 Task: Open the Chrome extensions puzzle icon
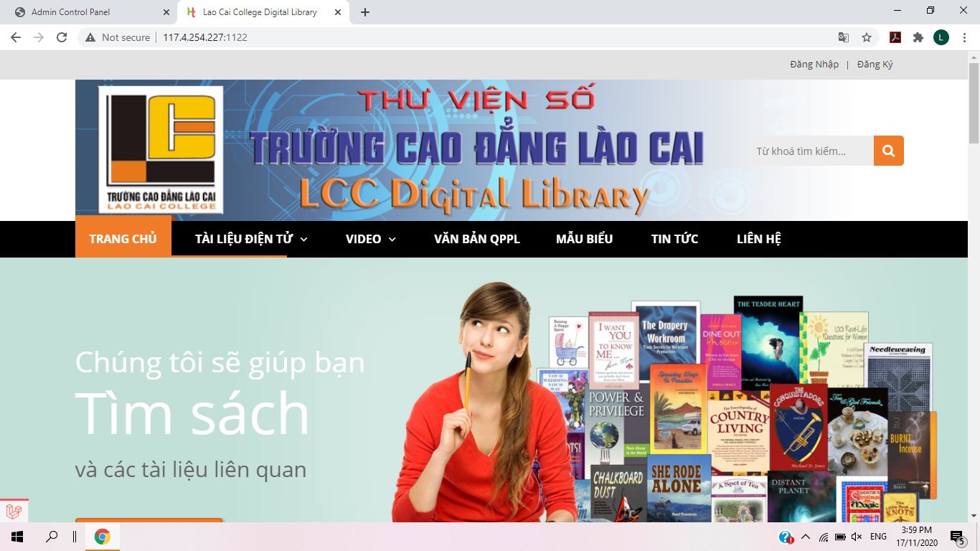click(918, 37)
